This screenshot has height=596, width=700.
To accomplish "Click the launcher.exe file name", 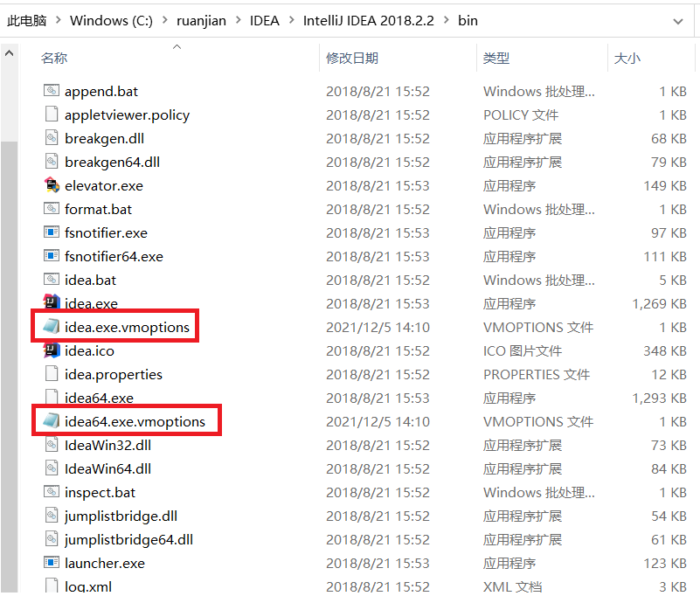I will [x=105, y=563].
